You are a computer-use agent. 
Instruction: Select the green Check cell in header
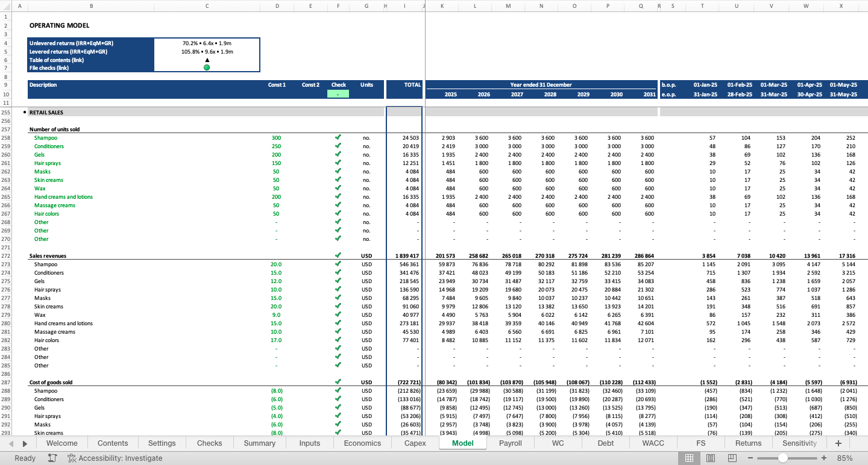click(338, 94)
